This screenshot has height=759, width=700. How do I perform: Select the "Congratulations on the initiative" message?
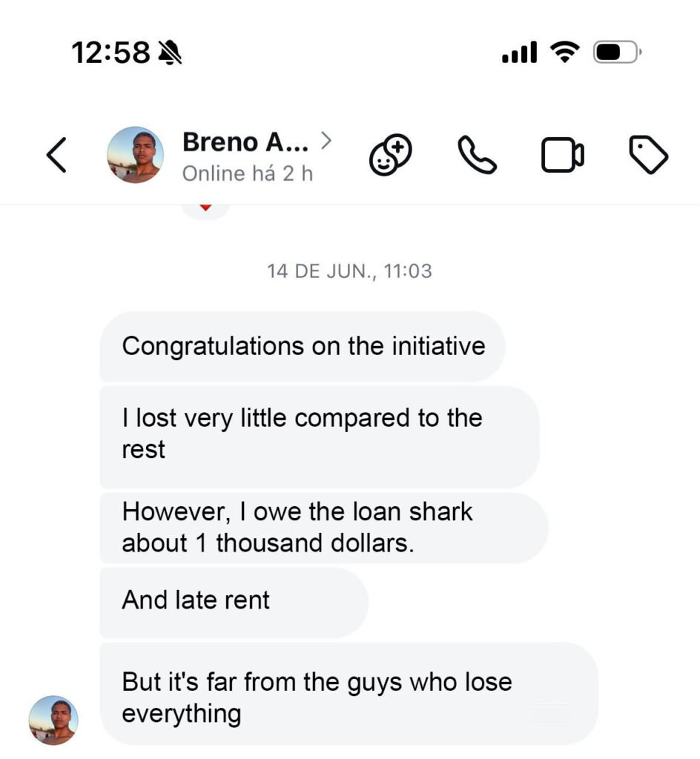pyautogui.click(x=303, y=346)
